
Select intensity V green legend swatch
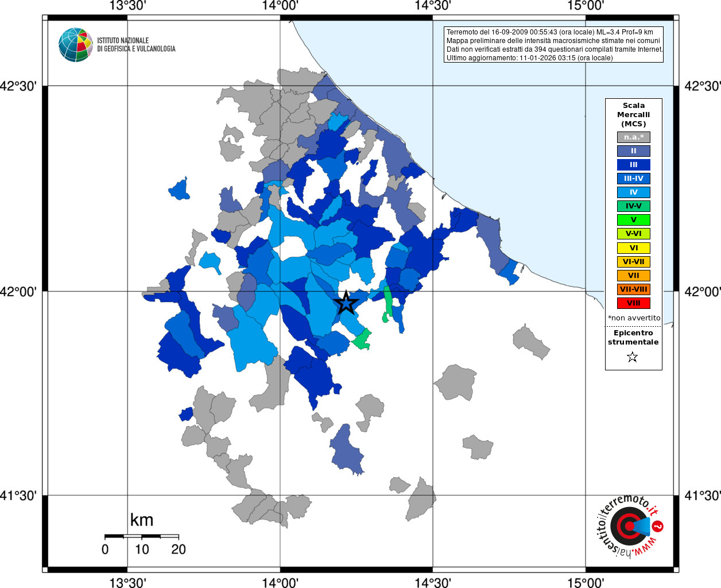(634, 220)
